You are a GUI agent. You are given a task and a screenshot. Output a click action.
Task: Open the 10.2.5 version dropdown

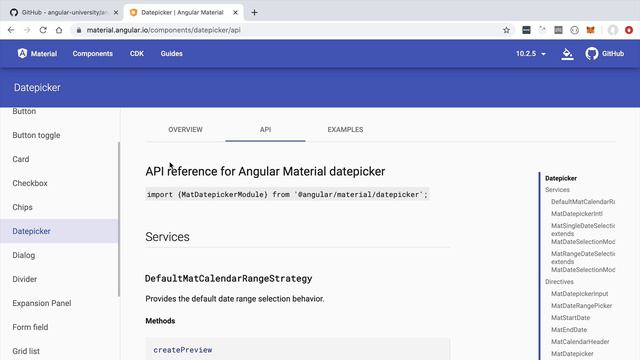[531, 54]
